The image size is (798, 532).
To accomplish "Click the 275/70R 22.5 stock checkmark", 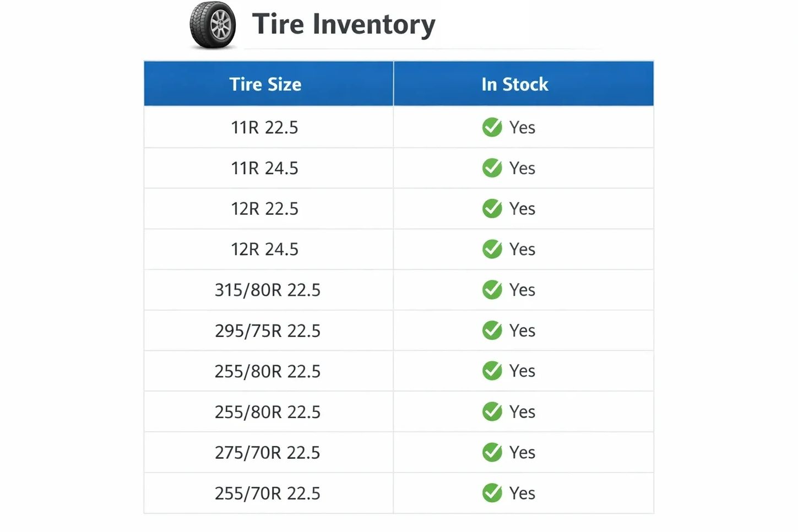I will (492, 452).
